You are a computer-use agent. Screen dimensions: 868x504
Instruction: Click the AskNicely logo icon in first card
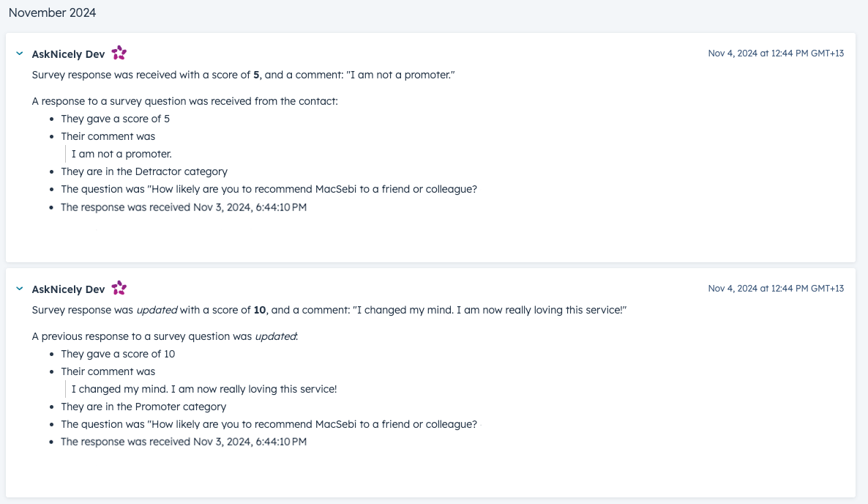pos(119,53)
